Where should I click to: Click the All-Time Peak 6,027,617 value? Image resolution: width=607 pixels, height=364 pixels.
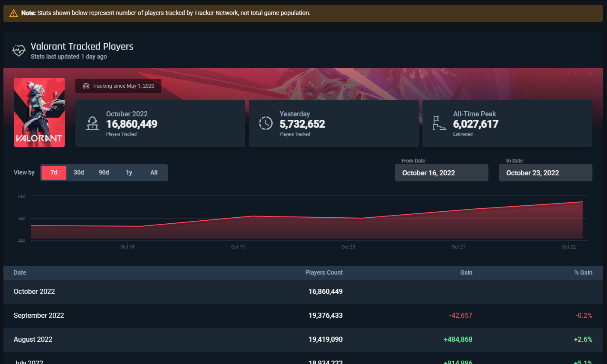476,124
